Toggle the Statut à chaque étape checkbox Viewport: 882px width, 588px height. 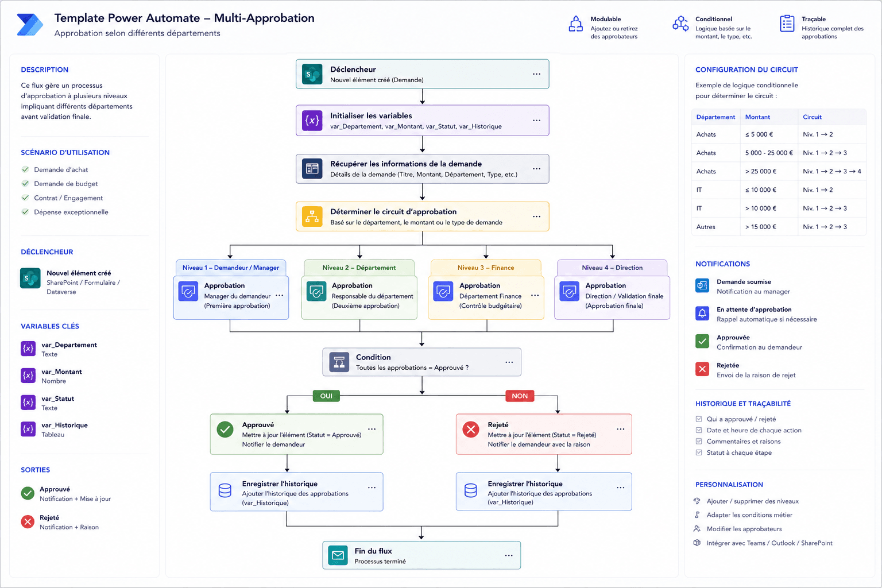point(699,452)
